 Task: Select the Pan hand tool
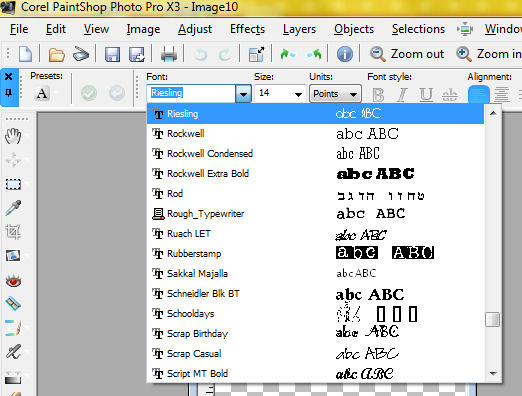point(13,136)
